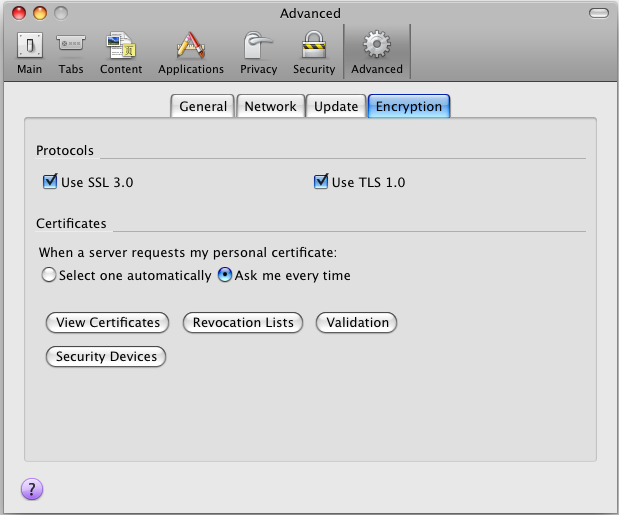Screen dimensions: 619x515
Task: Open the Network tab
Action: point(270,106)
